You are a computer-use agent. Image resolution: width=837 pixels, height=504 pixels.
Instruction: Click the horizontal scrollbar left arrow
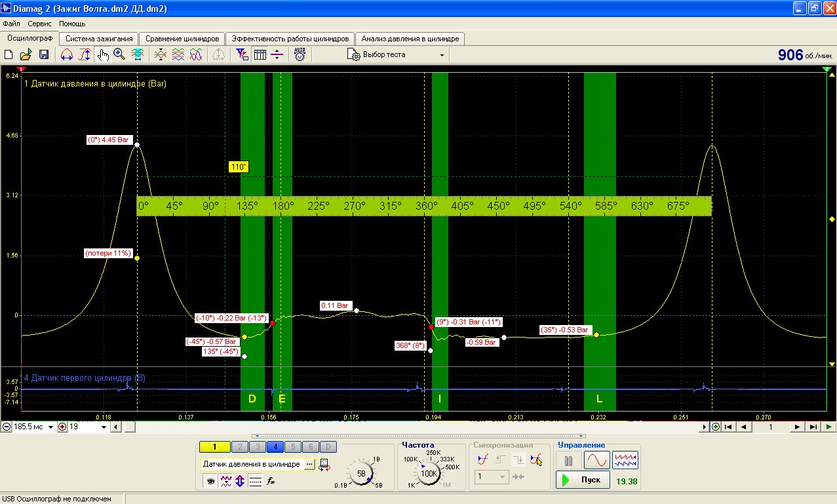tap(115, 427)
